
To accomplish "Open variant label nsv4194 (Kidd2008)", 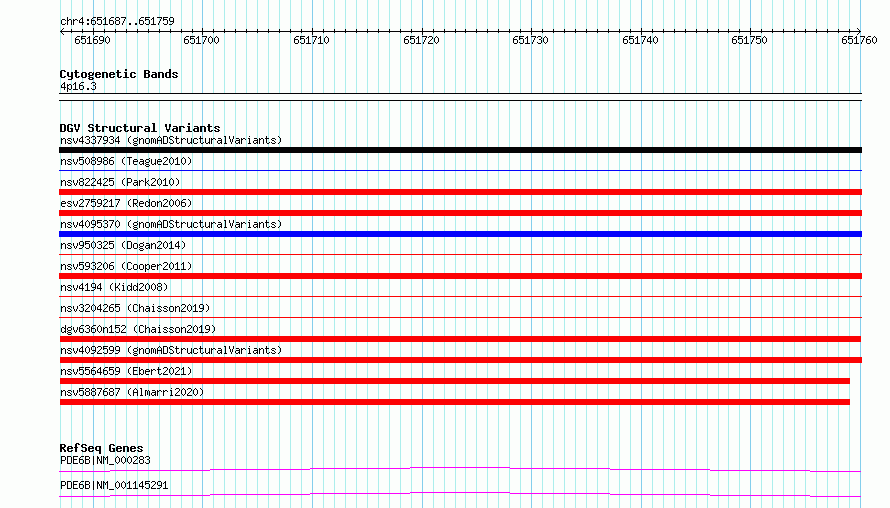I will coord(114,287).
